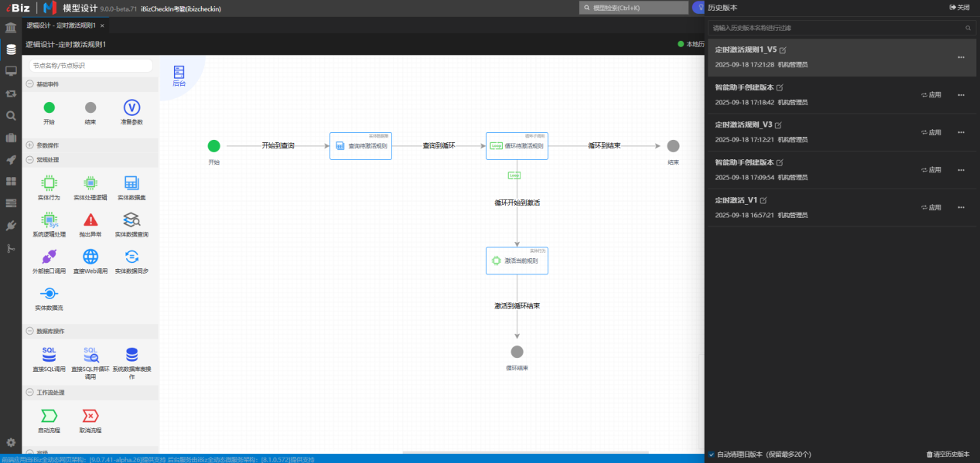This screenshot has width=980, height=463.
Task: Open settings gear in left sidebar
Action: click(11, 442)
